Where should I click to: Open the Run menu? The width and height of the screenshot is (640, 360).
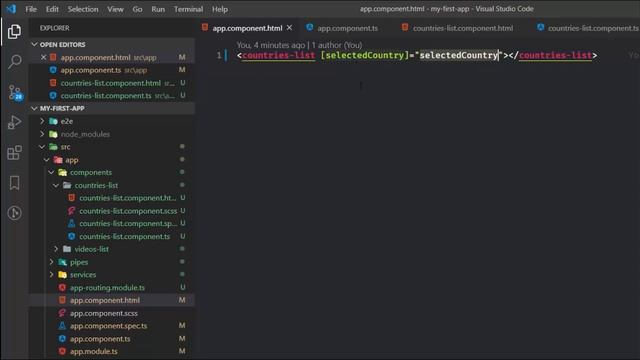coord(158,9)
